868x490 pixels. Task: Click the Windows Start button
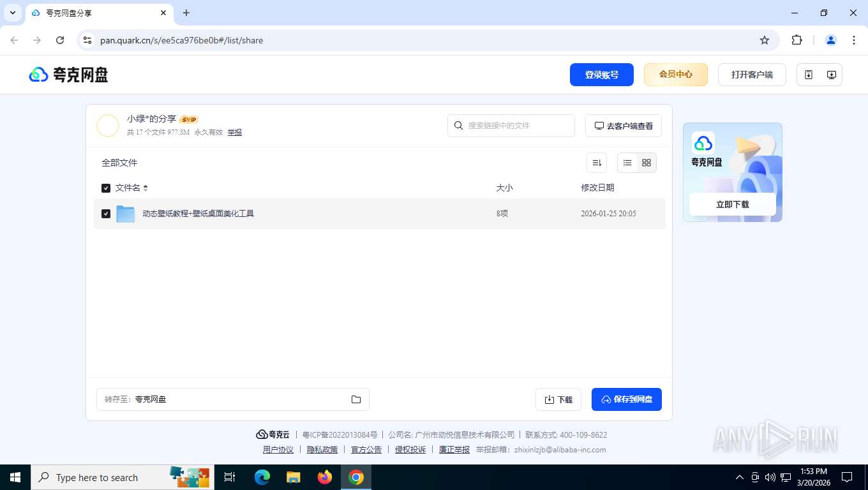[15, 477]
